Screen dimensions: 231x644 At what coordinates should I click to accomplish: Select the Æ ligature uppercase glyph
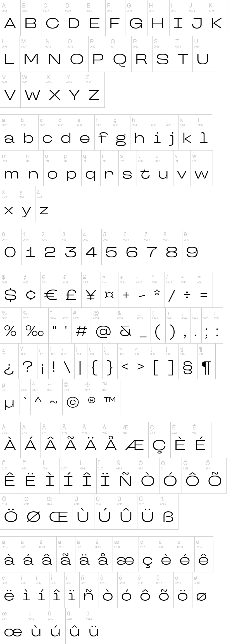[x=135, y=445]
